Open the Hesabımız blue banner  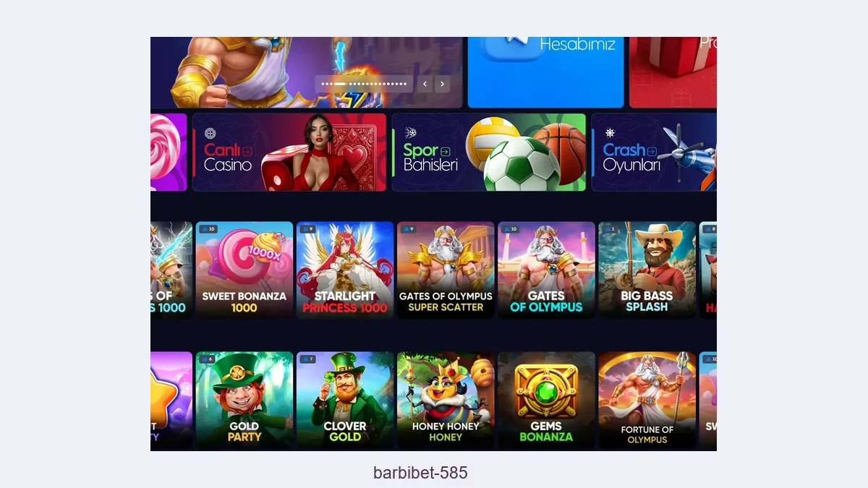coord(545,72)
